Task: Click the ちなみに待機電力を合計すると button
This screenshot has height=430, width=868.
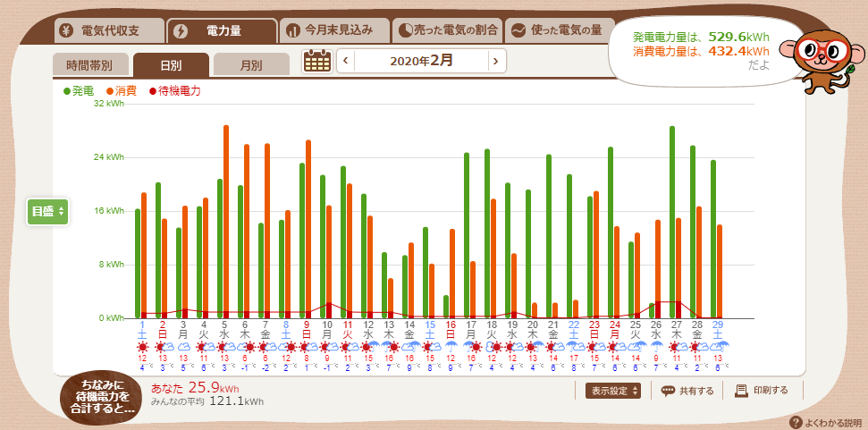Action: [99, 396]
